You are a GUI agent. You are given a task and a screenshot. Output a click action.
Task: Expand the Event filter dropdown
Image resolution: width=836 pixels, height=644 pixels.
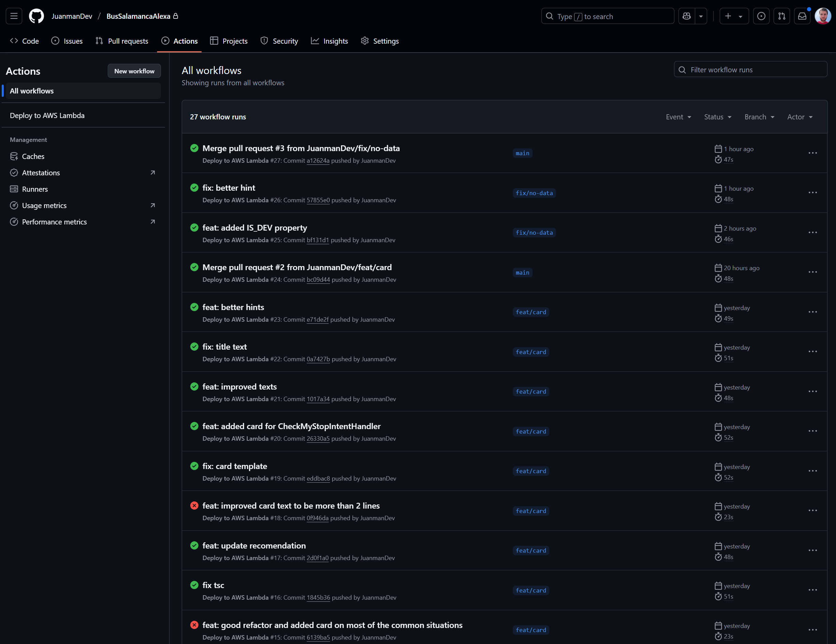pos(678,117)
